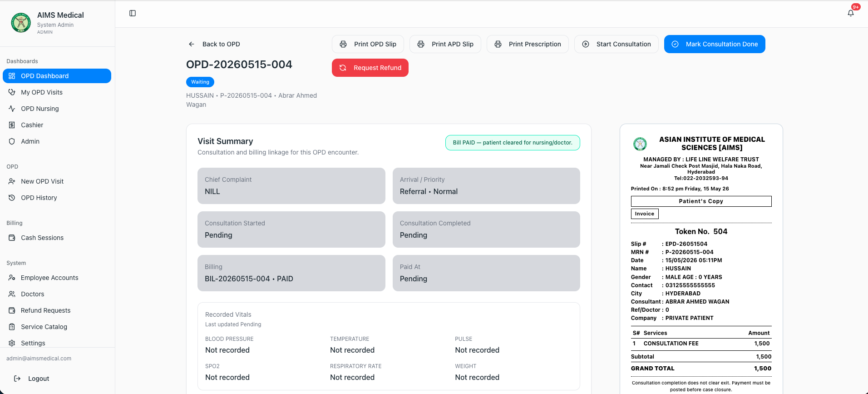The width and height of the screenshot is (868, 394).
Task: Click the Chief Complaint NILL card
Action: click(291, 186)
